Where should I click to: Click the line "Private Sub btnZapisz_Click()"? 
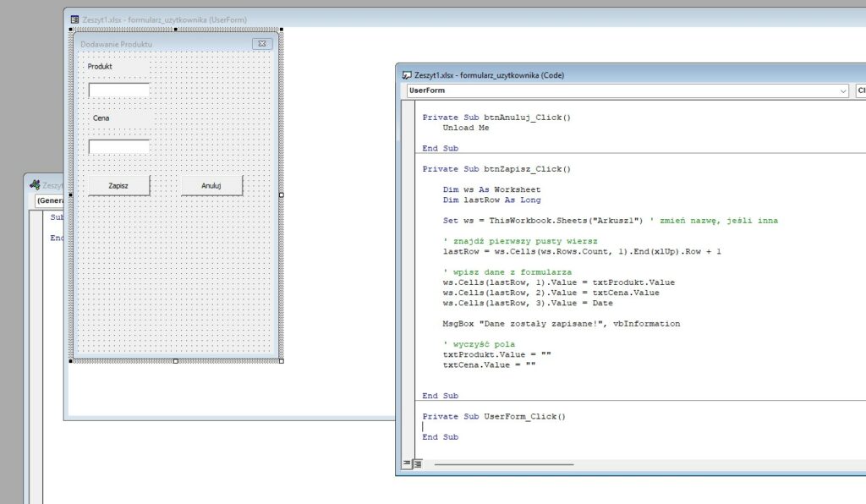tap(496, 169)
